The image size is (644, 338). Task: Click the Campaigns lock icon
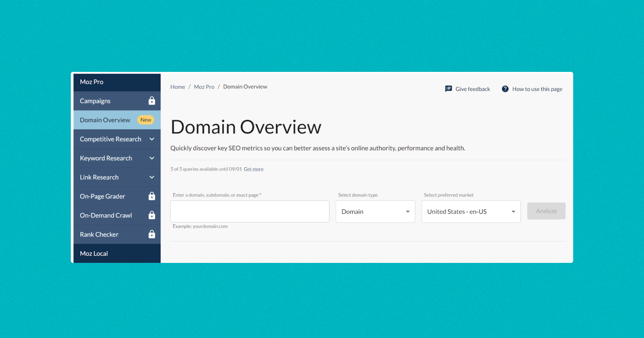[x=152, y=101]
